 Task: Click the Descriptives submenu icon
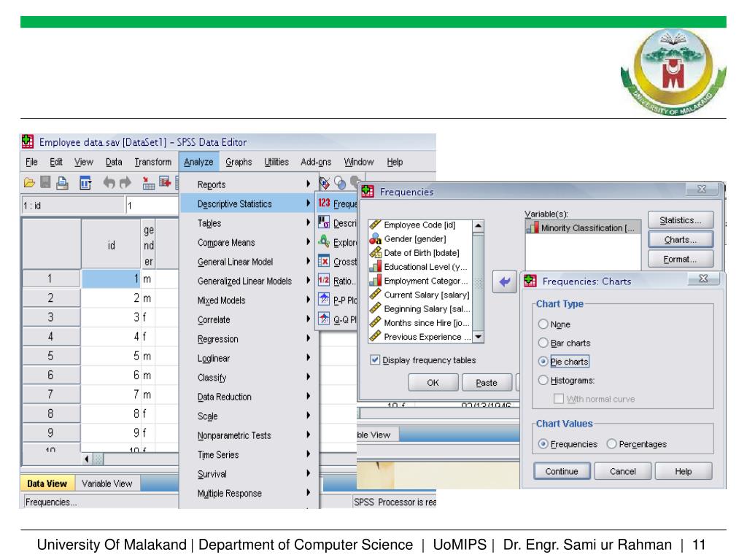tap(324, 222)
